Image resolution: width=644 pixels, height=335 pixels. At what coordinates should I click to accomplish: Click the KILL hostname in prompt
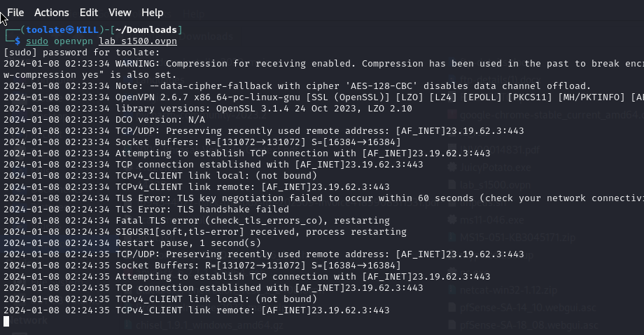click(x=87, y=30)
